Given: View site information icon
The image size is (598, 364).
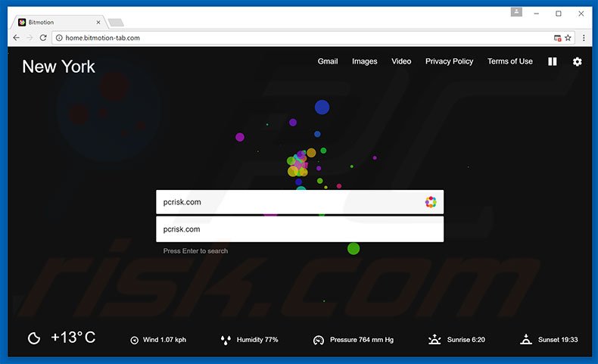Looking at the screenshot, I should pos(59,38).
